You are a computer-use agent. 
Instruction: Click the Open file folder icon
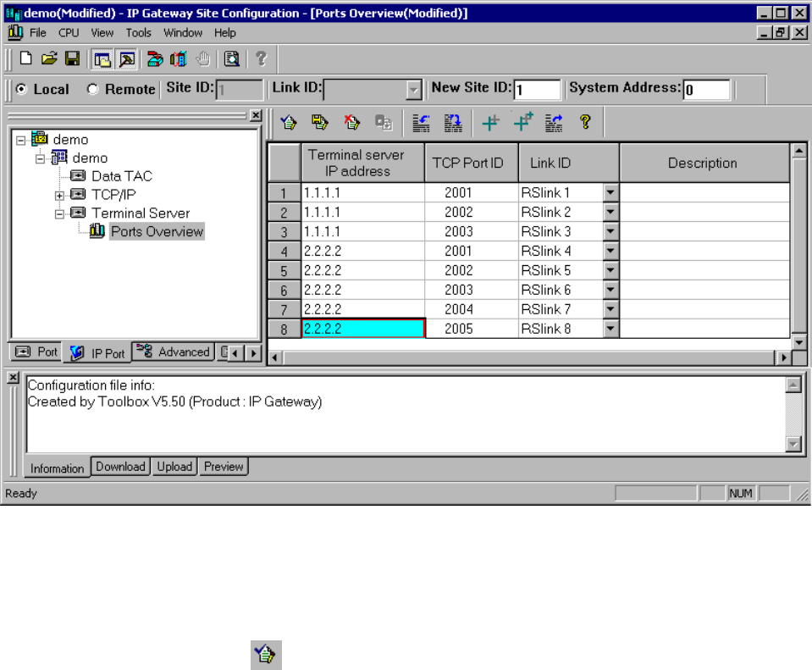tap(49, 59)
